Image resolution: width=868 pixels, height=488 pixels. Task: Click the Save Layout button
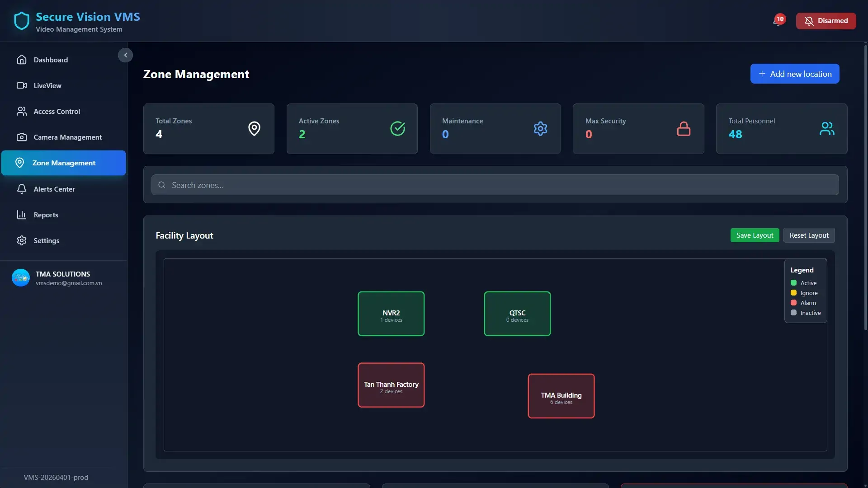click(x=755, y=235)
